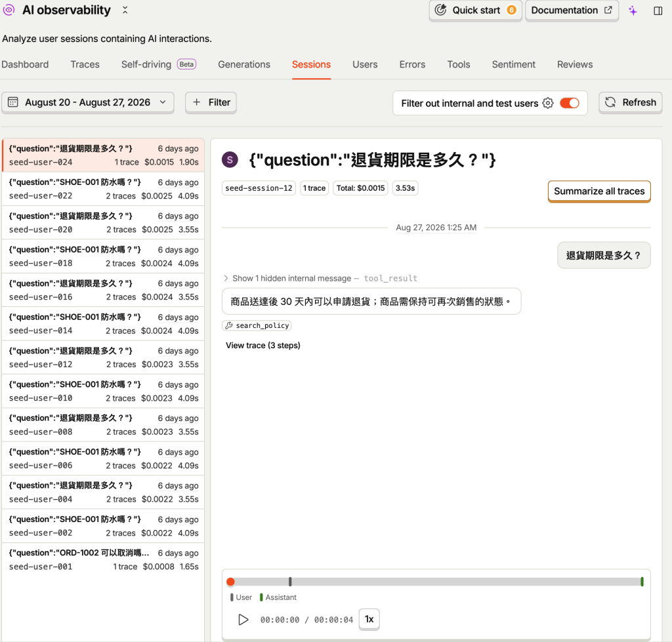Switch to the Generations tab
The height and width of the screenshot is (642, 672).
tap(244, 64)
